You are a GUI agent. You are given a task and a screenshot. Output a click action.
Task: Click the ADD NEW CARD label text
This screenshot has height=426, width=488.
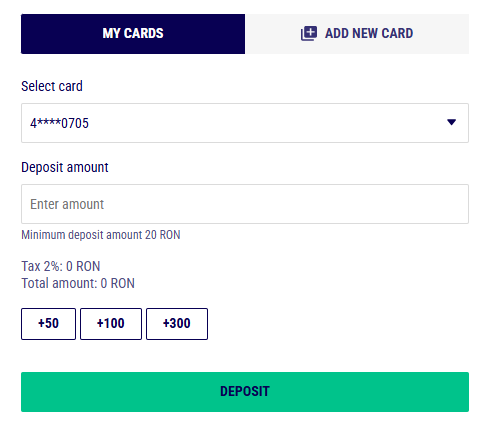(x=369, y=34)
